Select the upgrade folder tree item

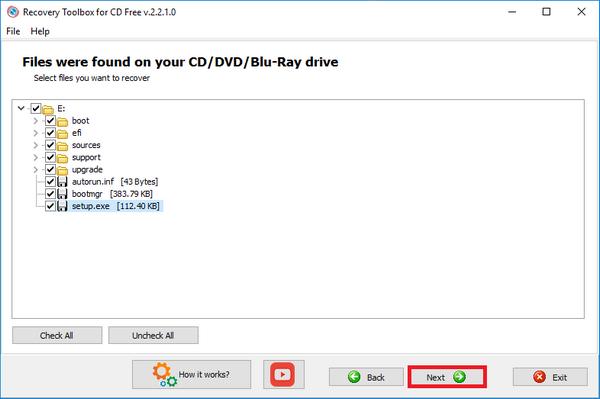(87, 169)
